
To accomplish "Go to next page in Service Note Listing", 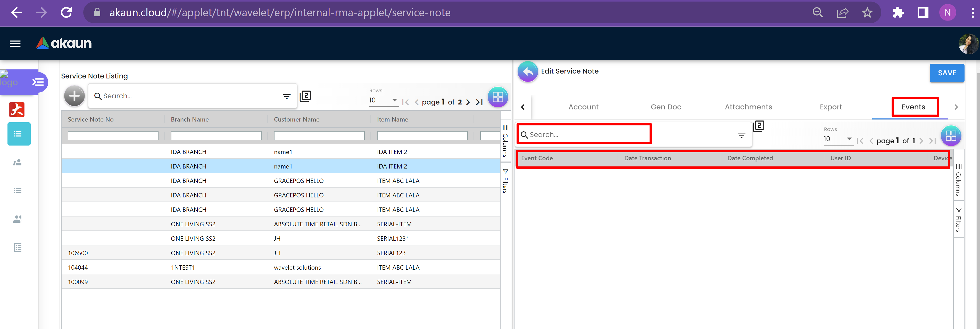I will pyautogui.click(x=468, y=102).
